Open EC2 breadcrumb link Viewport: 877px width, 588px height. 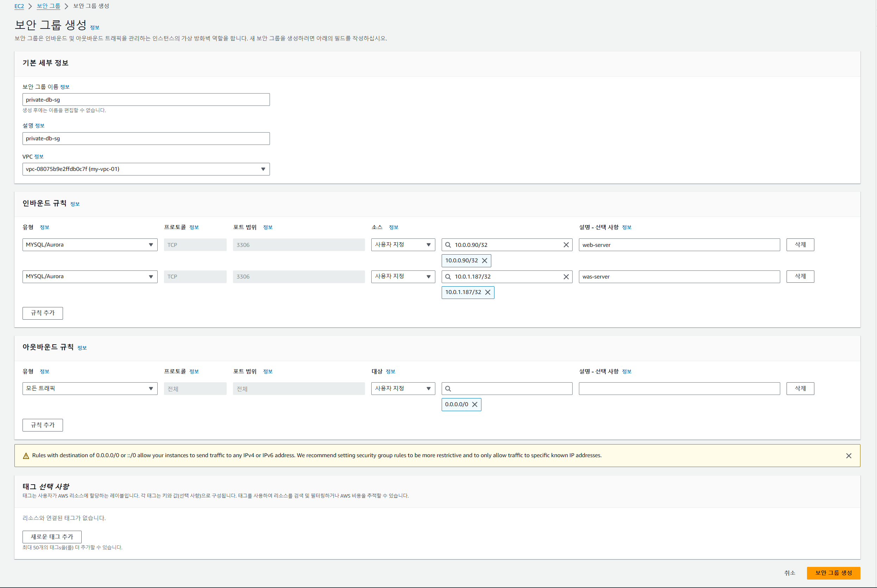[x=19, y=6]
